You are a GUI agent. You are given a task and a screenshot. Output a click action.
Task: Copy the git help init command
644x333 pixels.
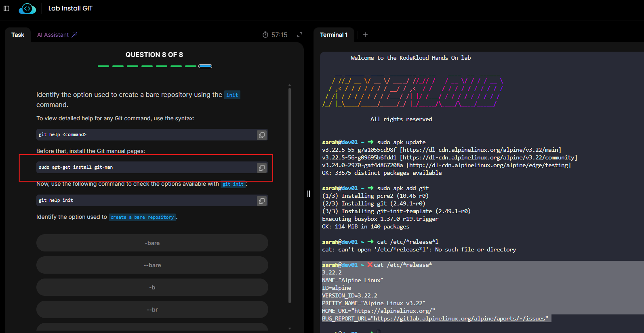(x=262, y=201)
